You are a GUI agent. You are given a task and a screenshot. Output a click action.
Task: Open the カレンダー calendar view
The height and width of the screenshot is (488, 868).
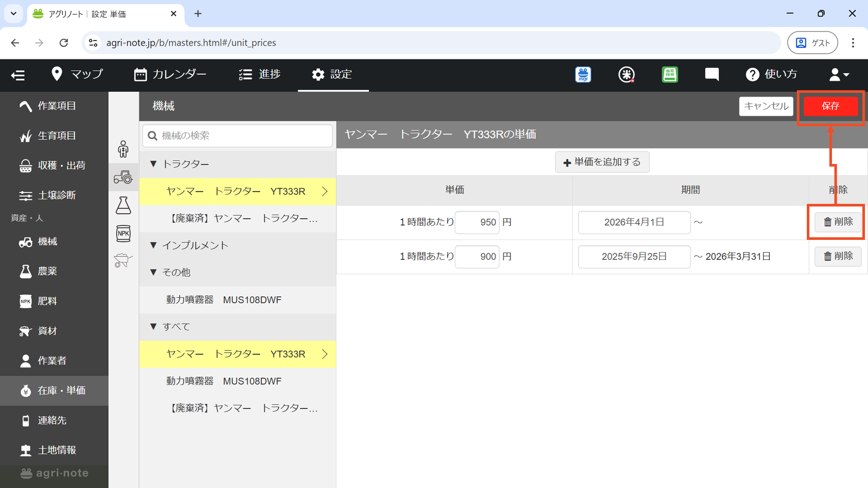click(170, 74)
